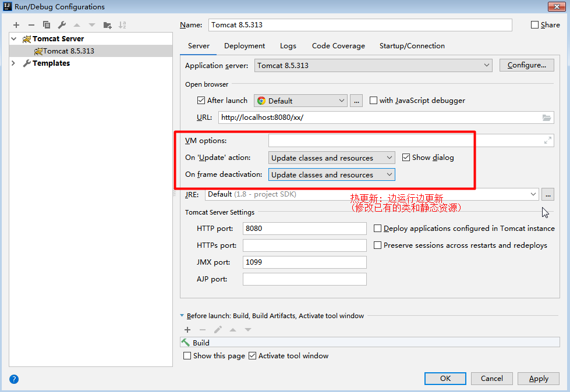Open the Application server dropdown
Screen dimensions: 570x392
click(x=373, y=65)
